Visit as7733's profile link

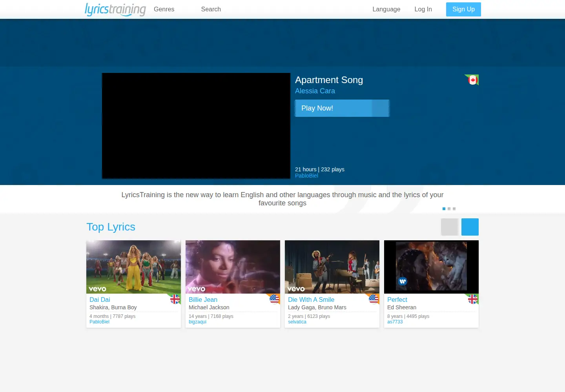(x=395, y=322)
